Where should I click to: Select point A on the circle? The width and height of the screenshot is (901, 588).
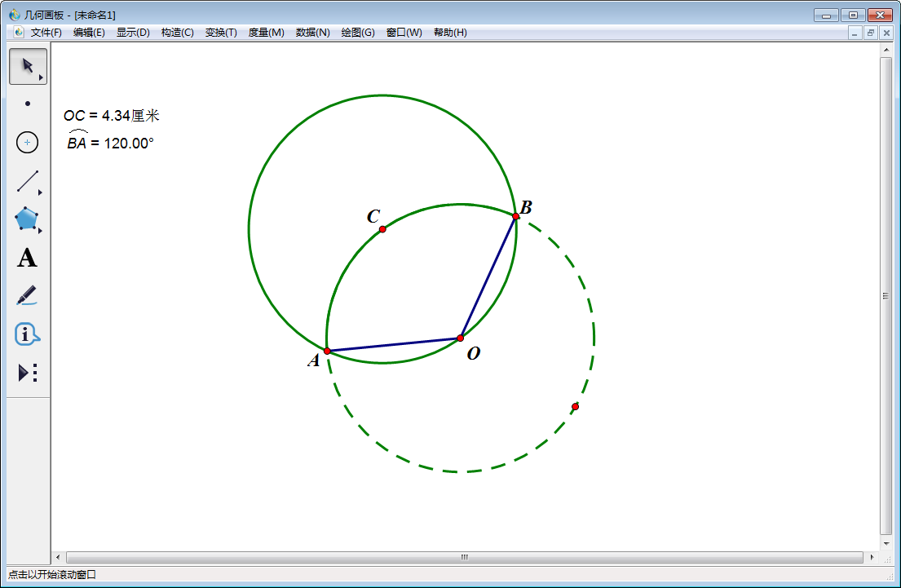[x=327, y=351]
